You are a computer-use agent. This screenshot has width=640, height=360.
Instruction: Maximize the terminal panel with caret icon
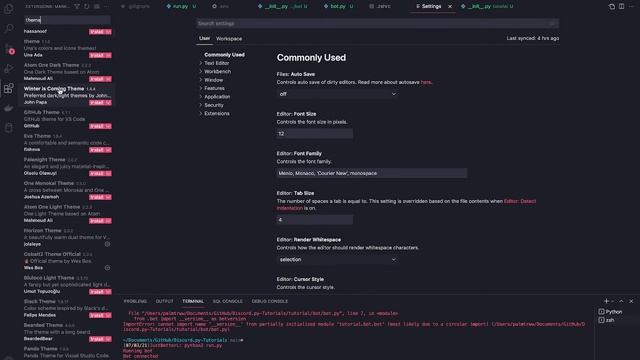point(621,301)
